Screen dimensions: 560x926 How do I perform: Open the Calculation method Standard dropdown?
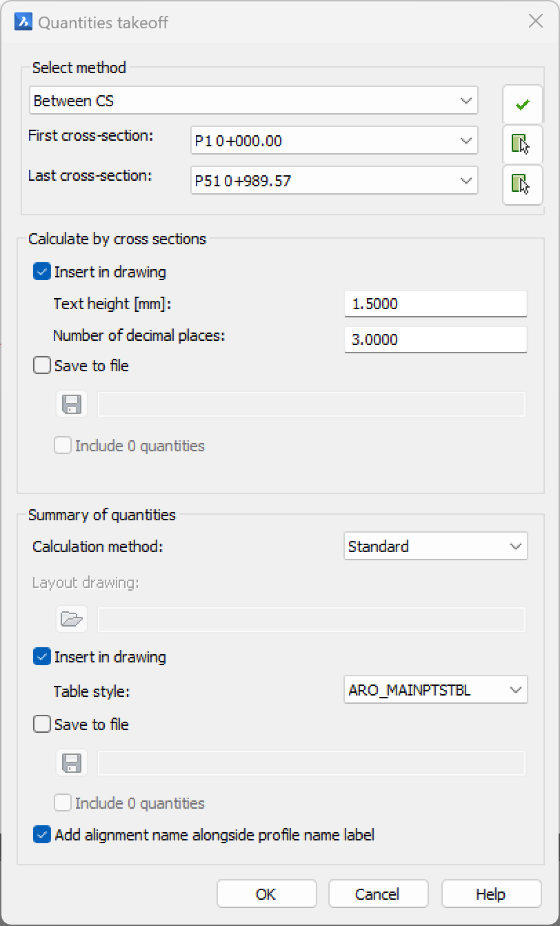point(435,546)
